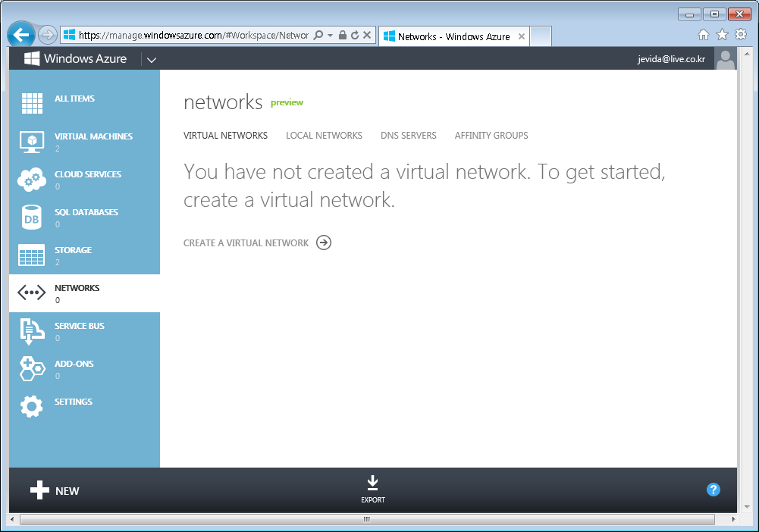This screenshot has height=532, width=759.
Task: Open browser Tools gear icon
Action: click(741, 34)
